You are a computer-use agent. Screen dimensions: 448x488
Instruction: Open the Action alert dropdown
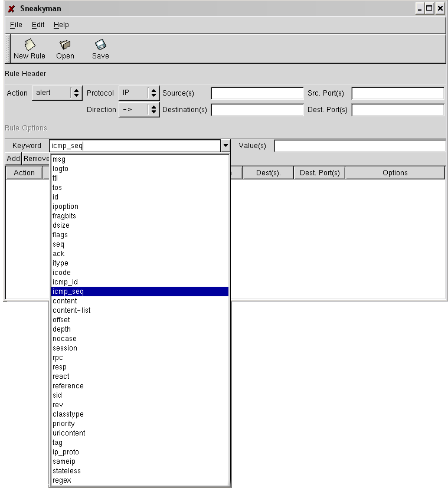click(x=57, y=93)
